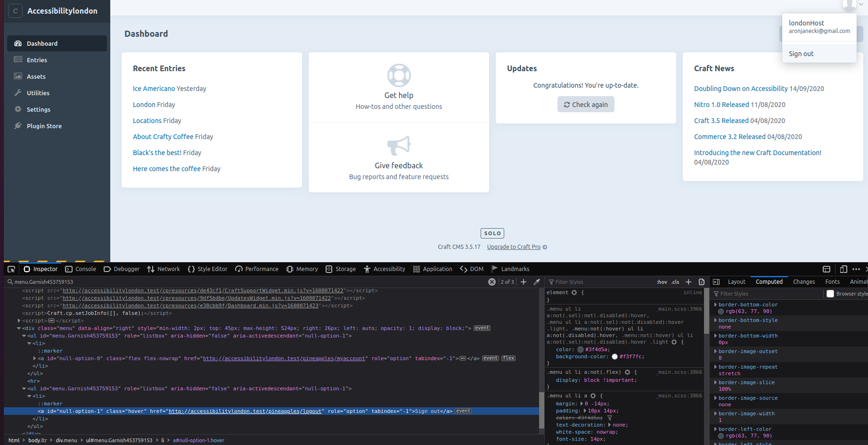Expand the margin shorthand value

click(581, 404)
